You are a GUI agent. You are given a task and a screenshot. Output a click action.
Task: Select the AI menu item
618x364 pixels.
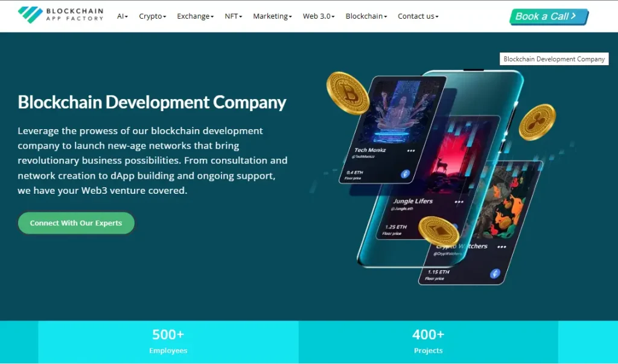point(121,16)
